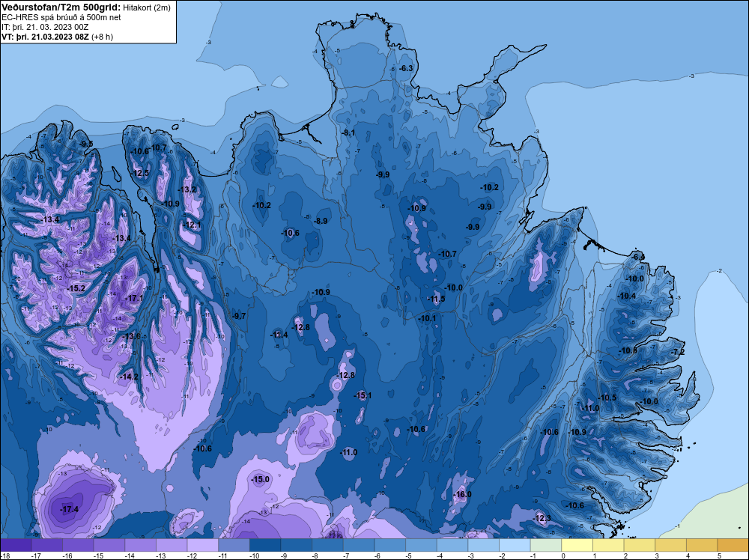Select the legend color swatch labeled 0
This screenshot has height=560, width=749.
pos(577,545)
